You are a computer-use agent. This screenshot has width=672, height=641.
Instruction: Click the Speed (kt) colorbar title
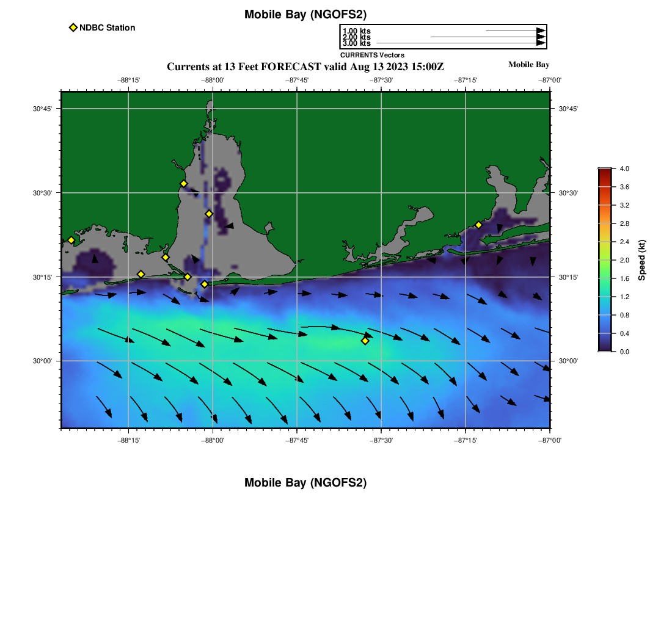(x=641, y=260)
